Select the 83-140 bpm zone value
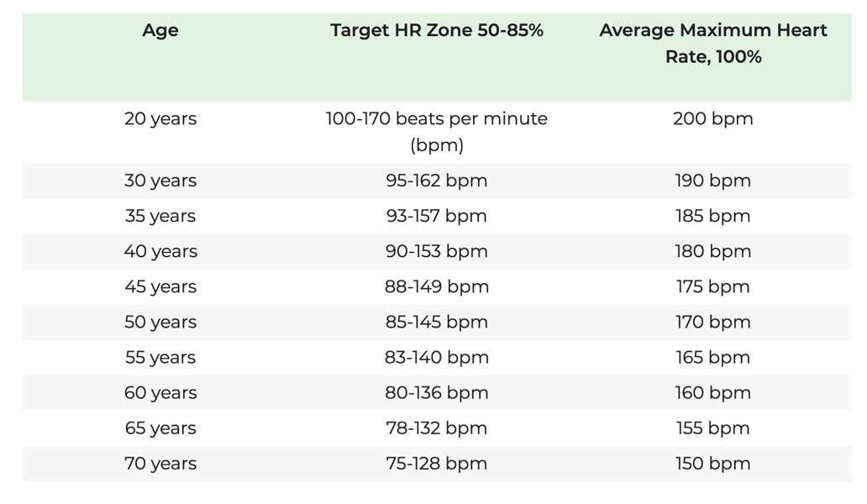The height and width of the screenshot is (504, 867). coord(436,357)
